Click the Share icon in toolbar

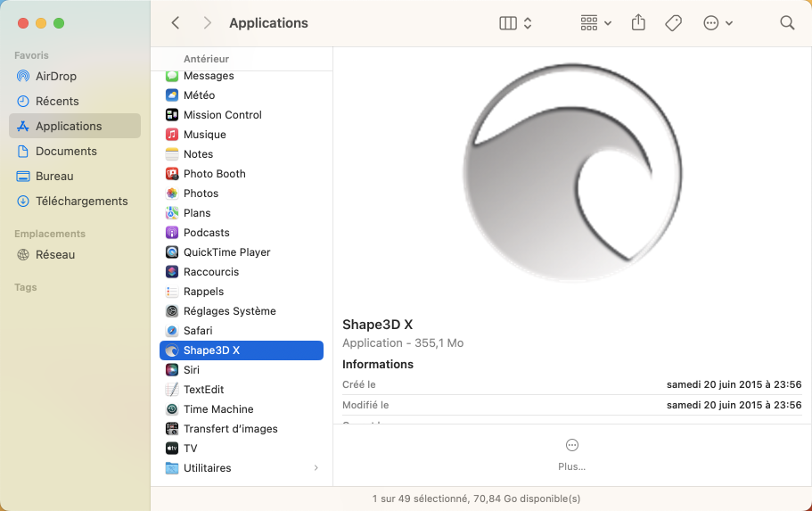(x=638, y=23)
